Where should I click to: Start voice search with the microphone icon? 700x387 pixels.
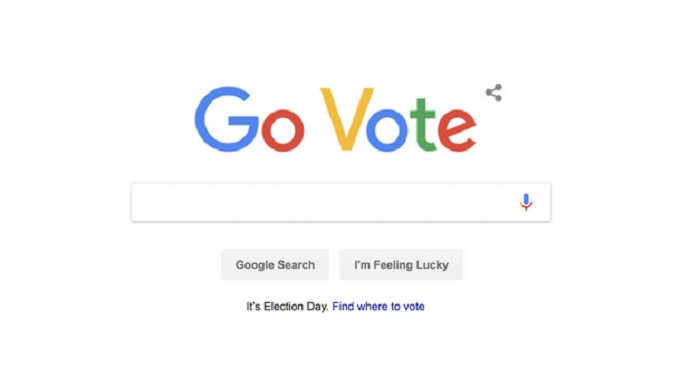[526, 202]
